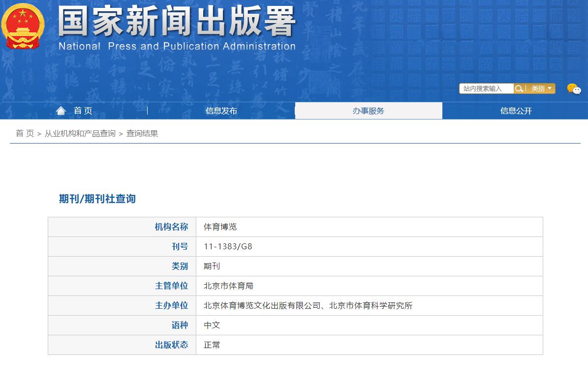
Task: Click the search magnifier icon
Action: [519, 88]
